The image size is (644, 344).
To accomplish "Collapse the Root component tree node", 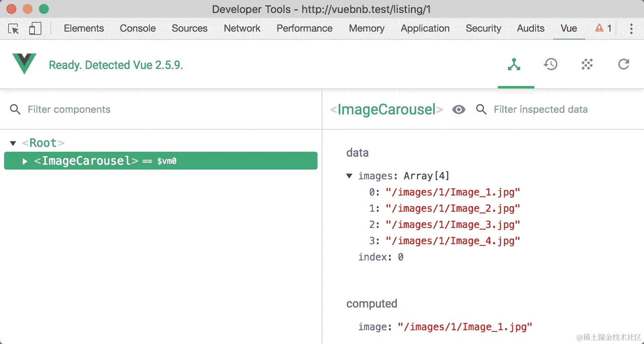I will coord(13,143).
